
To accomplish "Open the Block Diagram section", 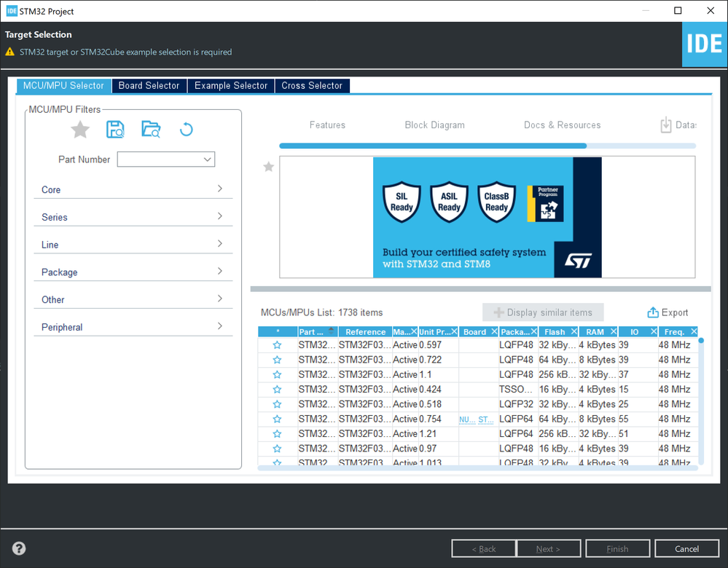I will 434,125.
